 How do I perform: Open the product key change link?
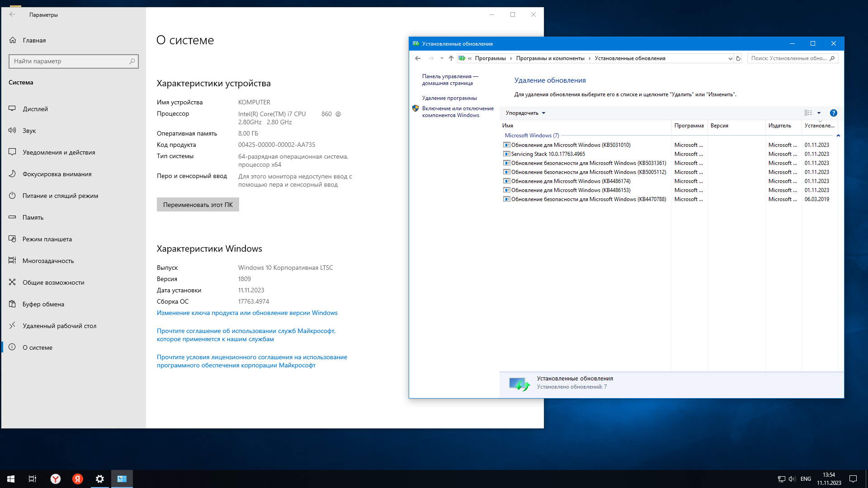(x=247, y=313)
